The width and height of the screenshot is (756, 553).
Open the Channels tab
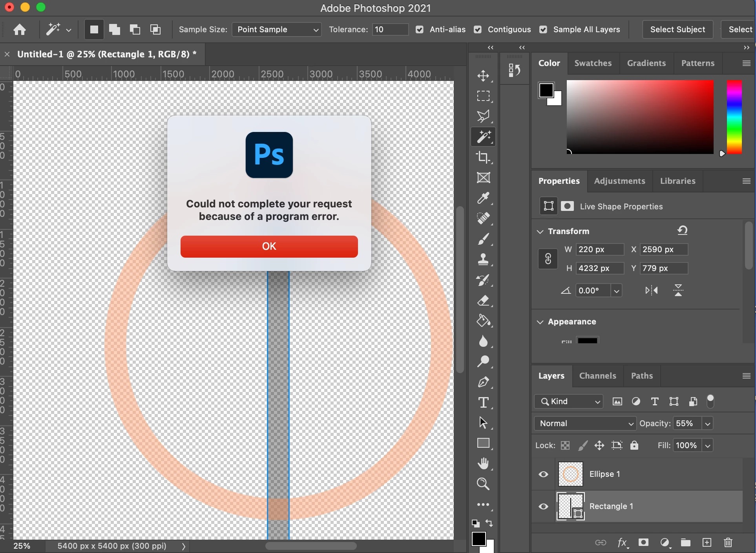[597, 376]
